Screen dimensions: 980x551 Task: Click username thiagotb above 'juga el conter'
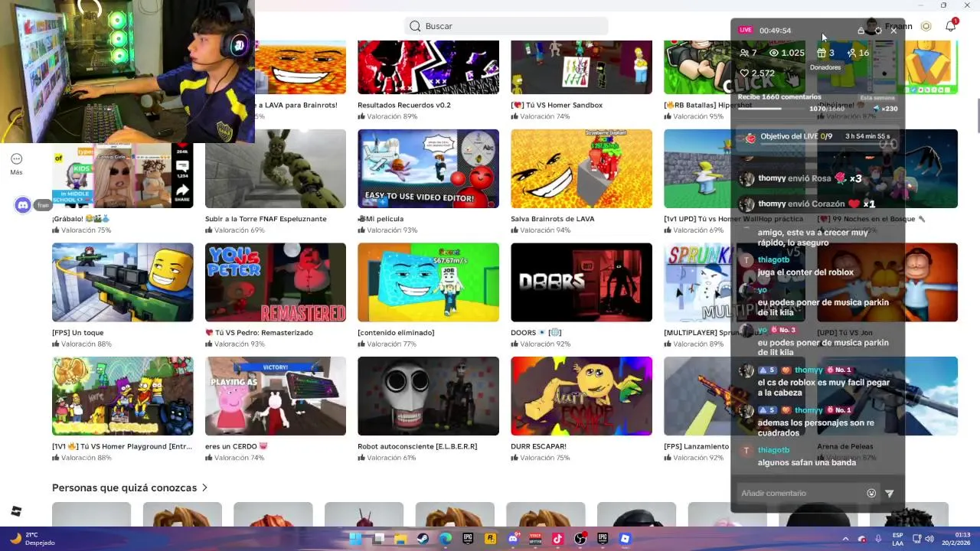pyautogui.click(x=773, y=260)
